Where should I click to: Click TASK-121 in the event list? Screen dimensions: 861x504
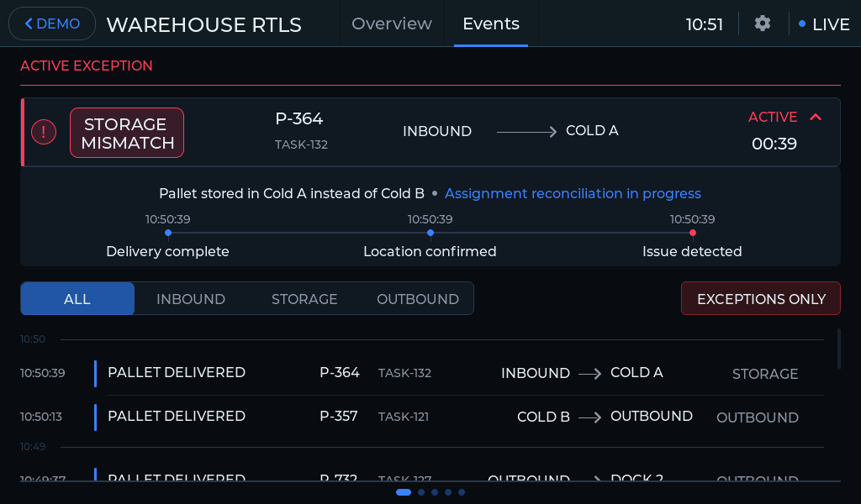(x=404, y=417)
